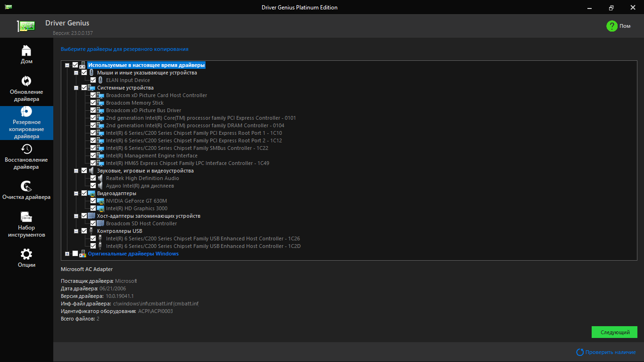
Task: Click the speaker icon for Realtek High Definition Audio
Action: pos(100,178)
